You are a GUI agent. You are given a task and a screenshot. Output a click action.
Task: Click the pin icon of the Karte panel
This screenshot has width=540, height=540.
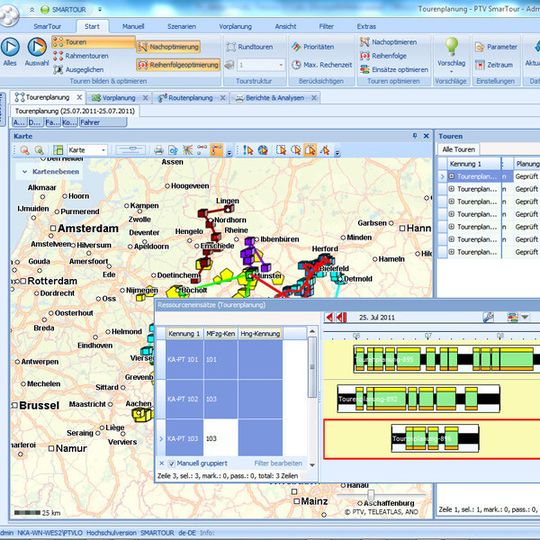pos(415,136)
